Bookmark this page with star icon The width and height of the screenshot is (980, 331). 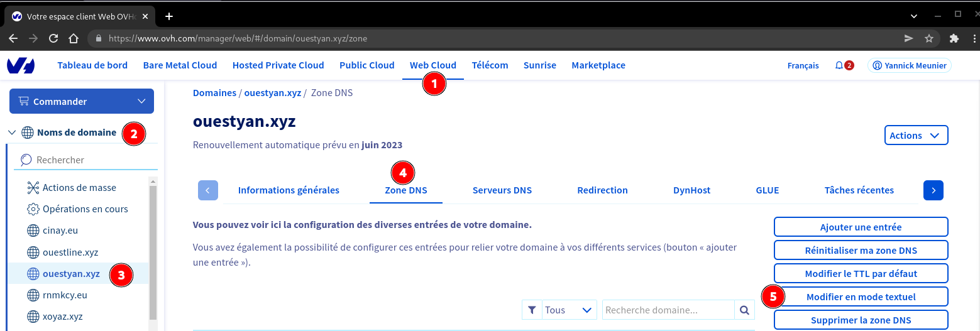click(928, 38)
